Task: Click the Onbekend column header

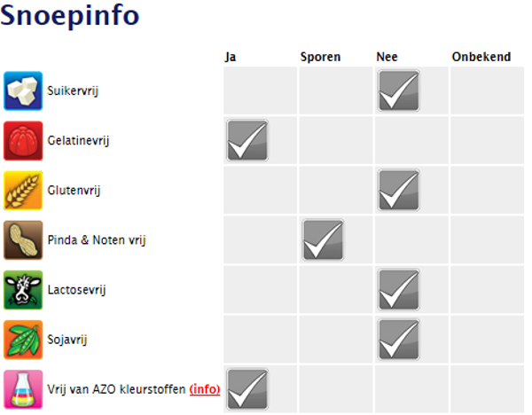Action: point(481,57)
